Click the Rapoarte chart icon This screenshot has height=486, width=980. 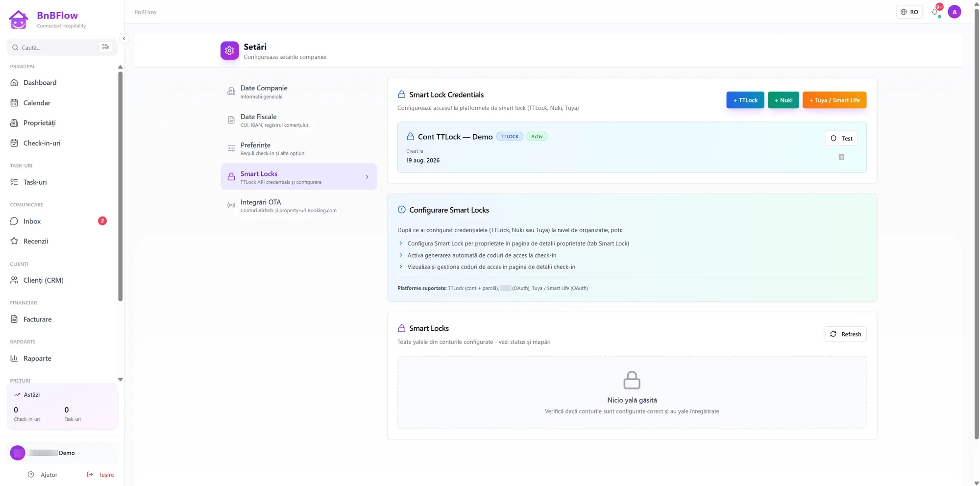(14, 358)
